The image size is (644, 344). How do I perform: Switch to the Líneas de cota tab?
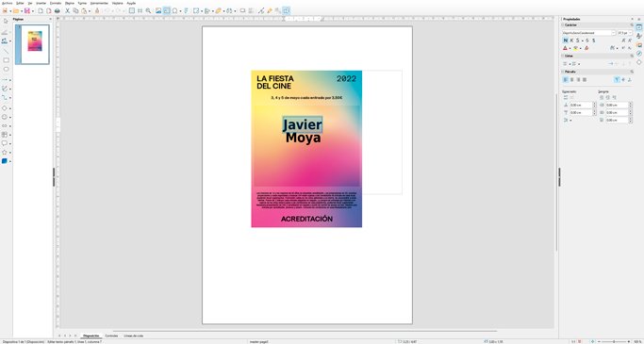(134, 336)
